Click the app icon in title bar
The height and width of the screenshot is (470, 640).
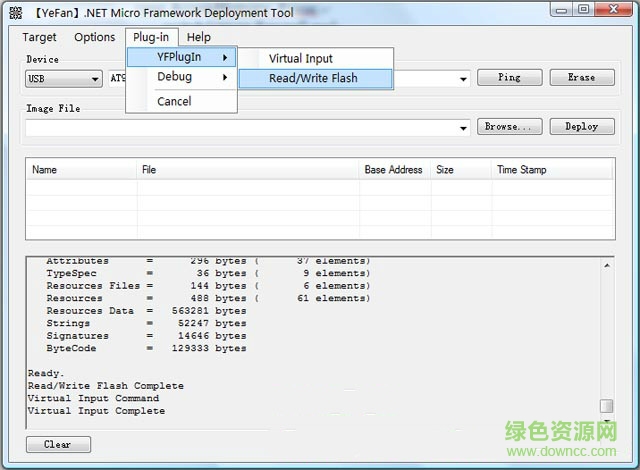15,13
